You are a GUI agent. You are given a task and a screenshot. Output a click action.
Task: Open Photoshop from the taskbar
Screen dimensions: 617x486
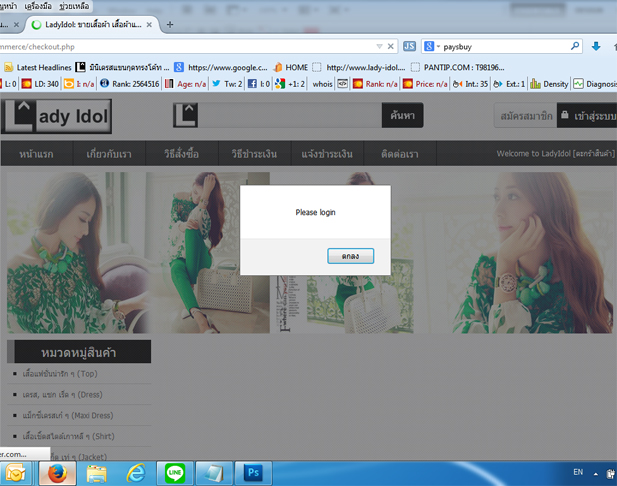coord(253,473)
